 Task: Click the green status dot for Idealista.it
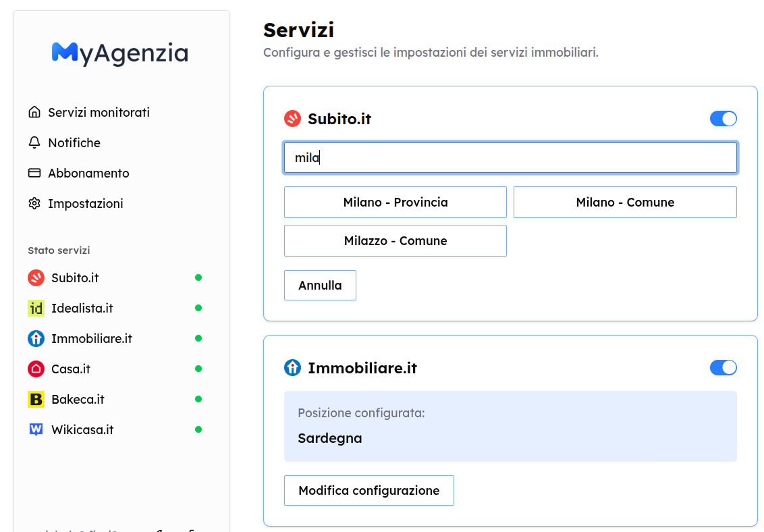coord(198,308)
